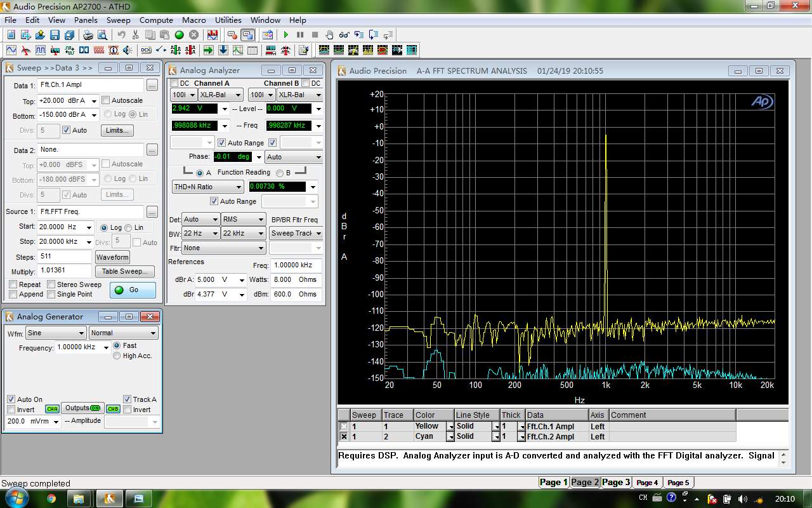Toggle Channel A DC checkbox

tap(174, 83)
